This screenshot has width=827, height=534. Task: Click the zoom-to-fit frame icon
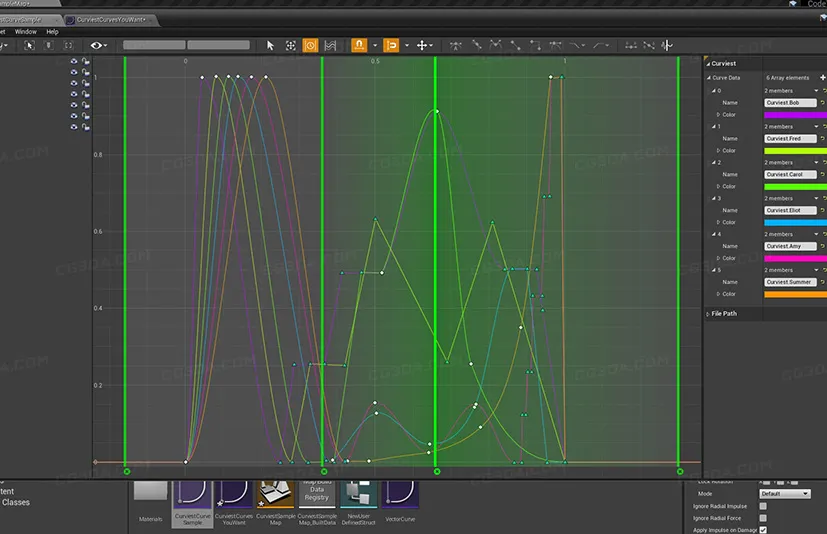pyautogui.click(x=291, y=45)
